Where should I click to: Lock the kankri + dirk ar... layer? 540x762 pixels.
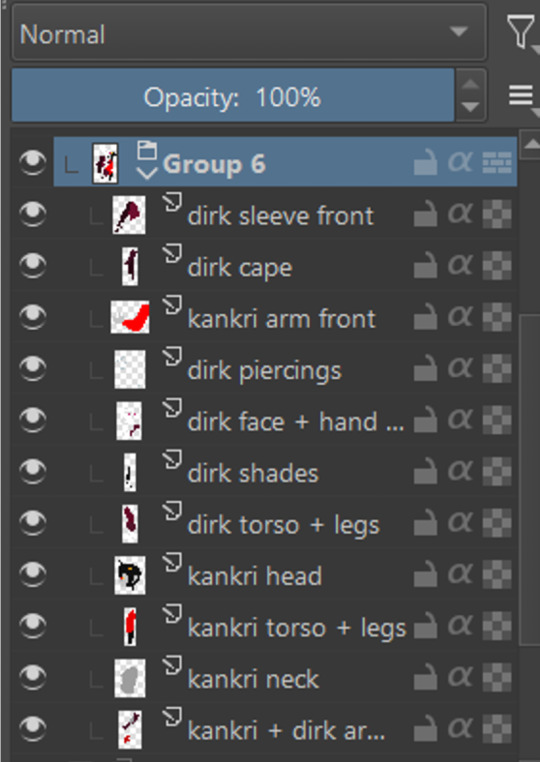(425, 729)
